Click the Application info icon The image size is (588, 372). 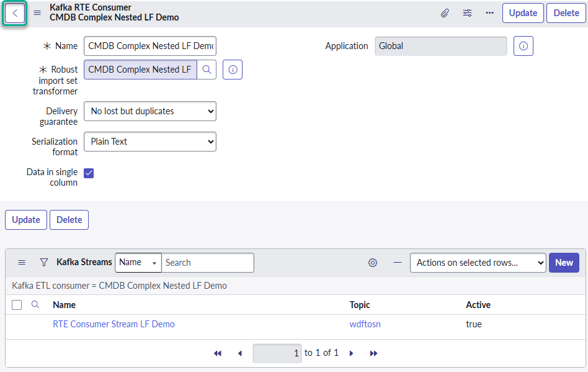click(523, 46)
